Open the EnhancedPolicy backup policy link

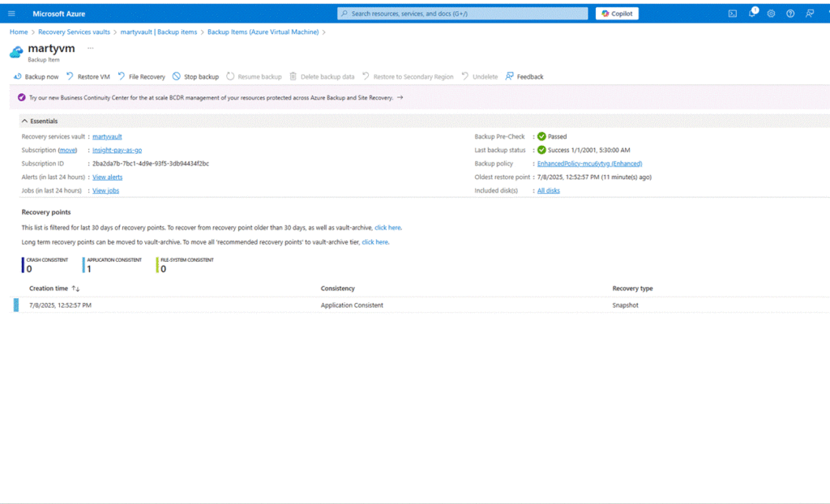click(x=589, y=164)
